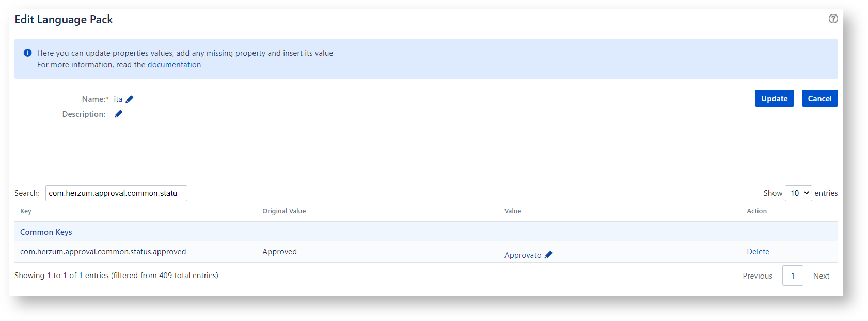The image size is (868, 321).
Task: Sort by the Key column header
Action: click(x=26, y=211)
